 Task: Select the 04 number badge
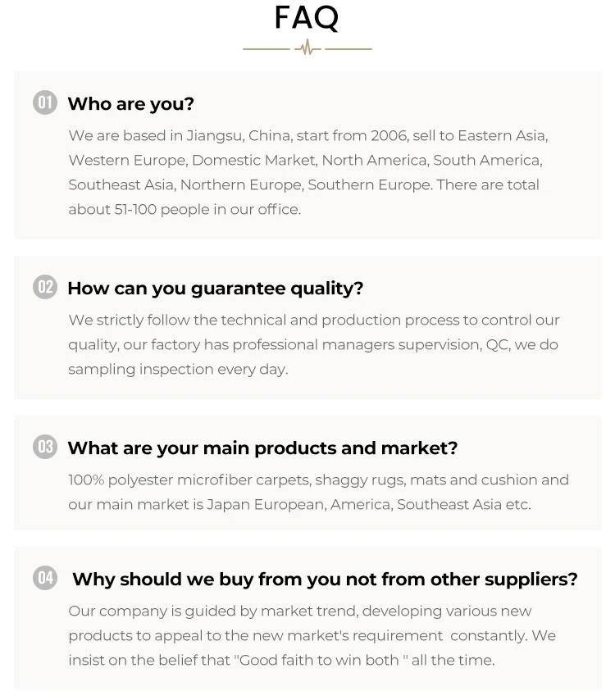pos(45,578)
